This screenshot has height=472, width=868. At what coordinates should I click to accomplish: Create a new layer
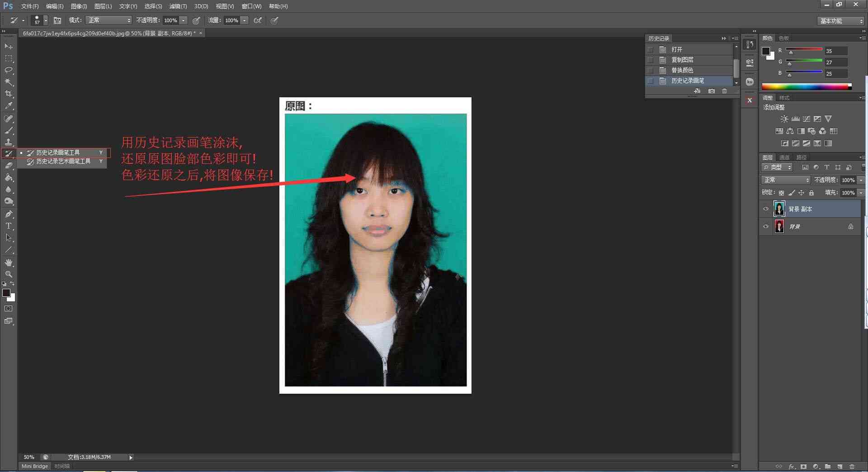[x=840, y=466]
